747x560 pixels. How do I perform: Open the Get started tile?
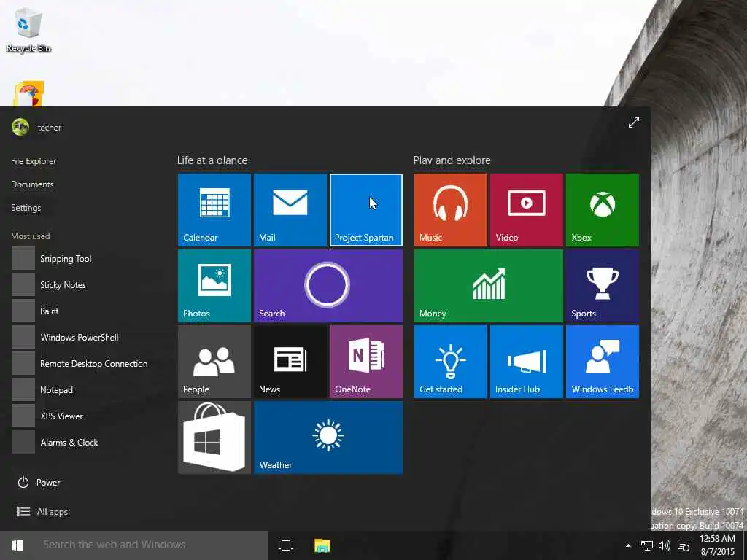[x=451, y=362]
